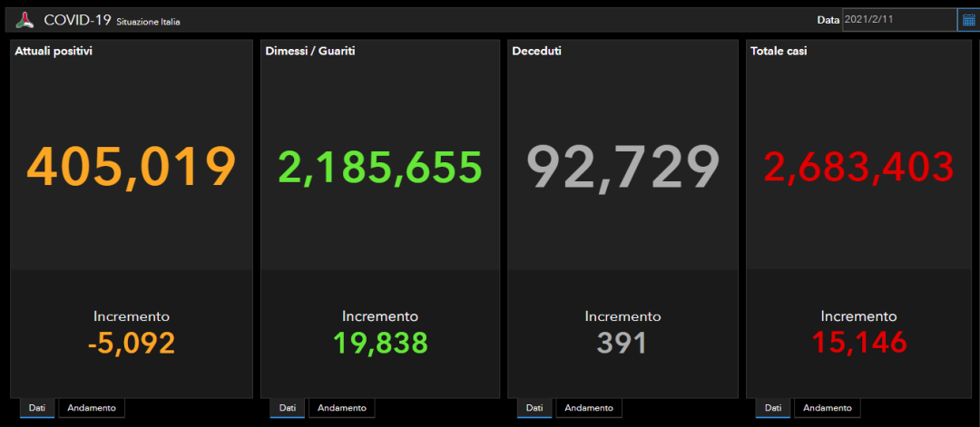
Task: Click the 391 increment value
Action: [x=622, y=344]
